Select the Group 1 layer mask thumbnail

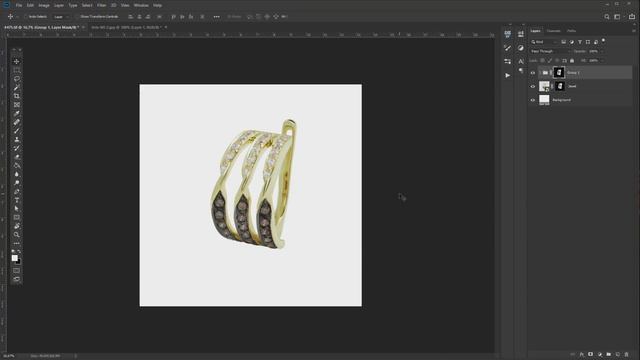coord(559,73)
